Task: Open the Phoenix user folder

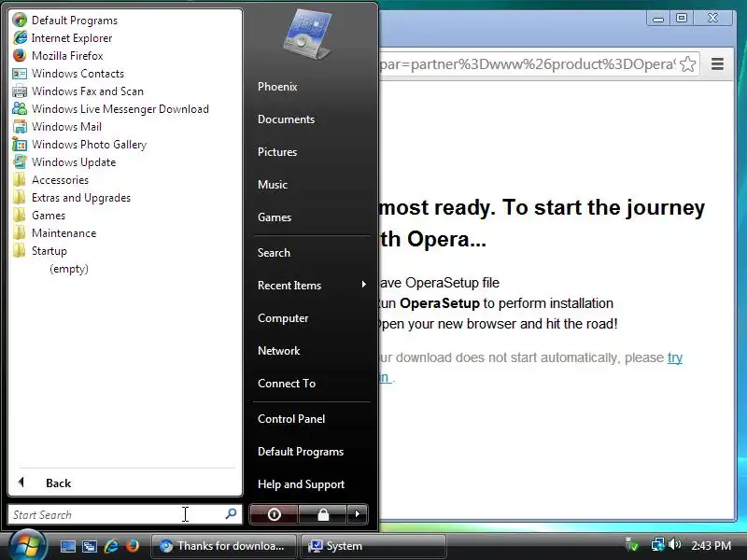Action: [x=277, y=87]
